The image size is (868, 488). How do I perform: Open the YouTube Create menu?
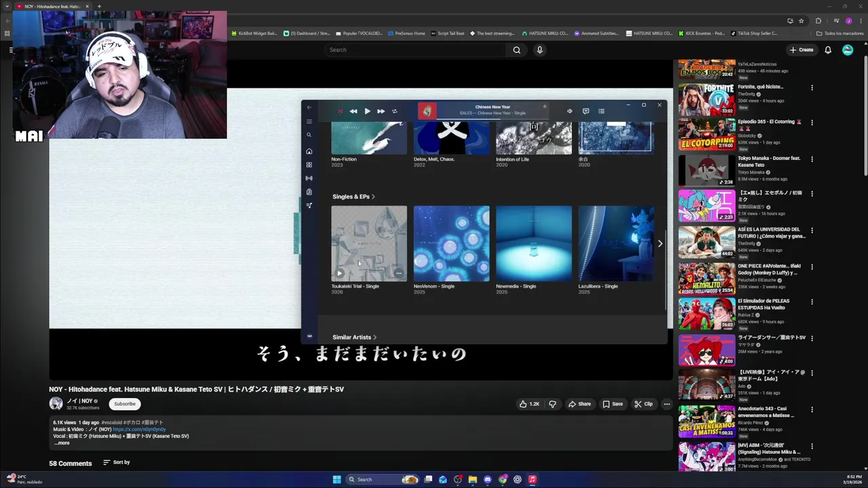pos(802,49)
